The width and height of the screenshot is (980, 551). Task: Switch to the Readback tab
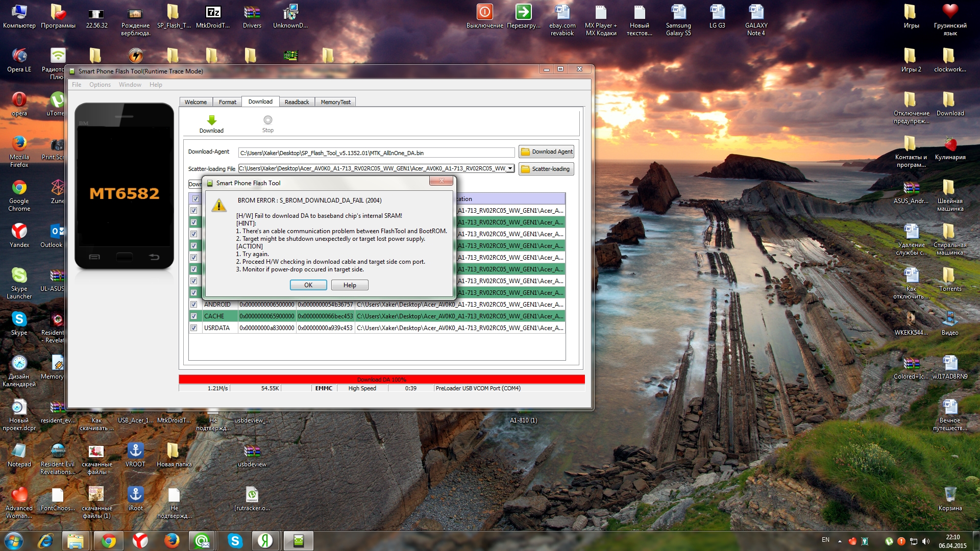pyautogui.click(x=297, y=102)
